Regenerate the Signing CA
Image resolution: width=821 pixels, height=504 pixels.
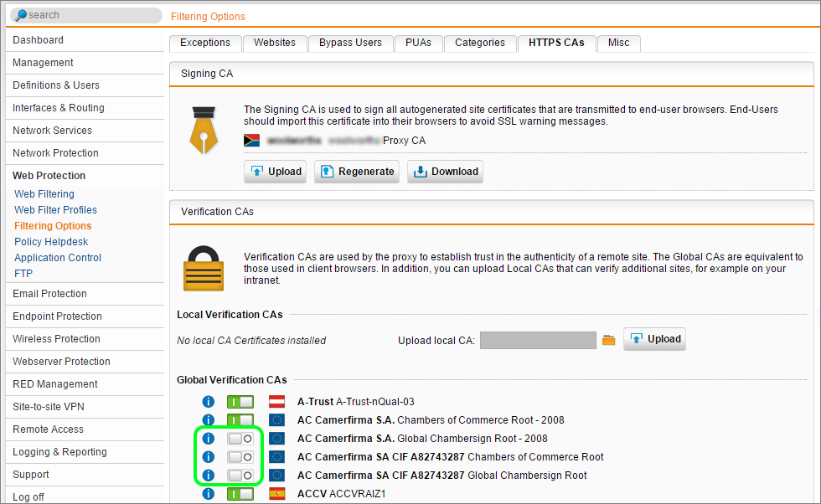[357, 172]
